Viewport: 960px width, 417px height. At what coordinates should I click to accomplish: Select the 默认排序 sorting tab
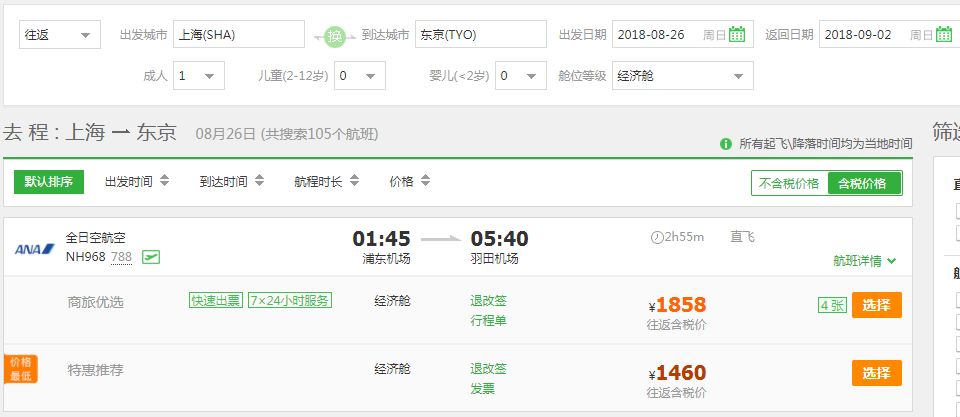[49, 182]
